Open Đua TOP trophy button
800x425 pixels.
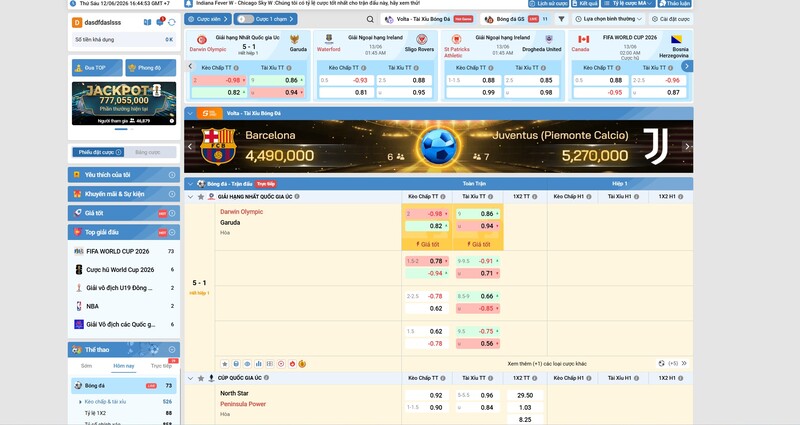[x=97, y=67]
